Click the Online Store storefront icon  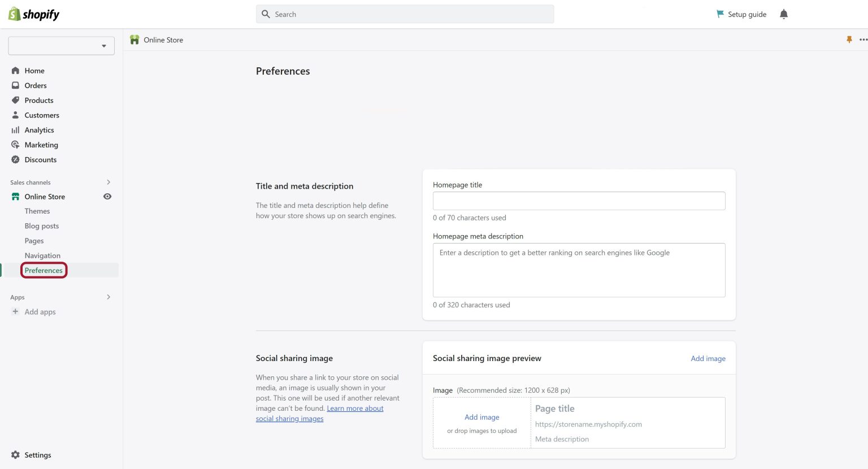click(15, 196)
